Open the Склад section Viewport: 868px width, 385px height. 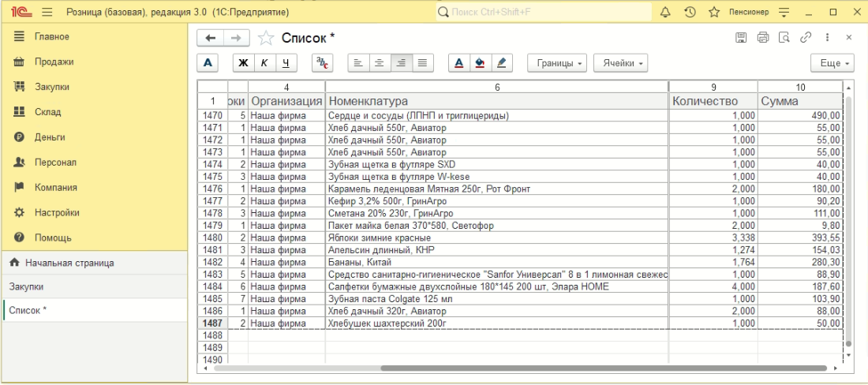pyautogui.click(x=94, y=112)
